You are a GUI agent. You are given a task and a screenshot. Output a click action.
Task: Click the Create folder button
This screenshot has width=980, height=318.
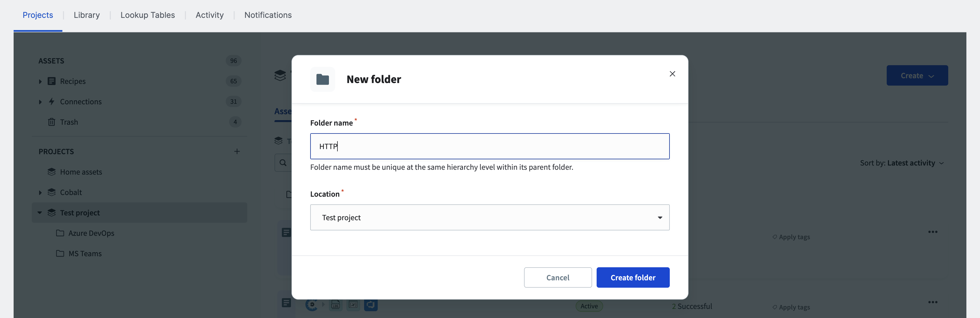coord(633,277)
